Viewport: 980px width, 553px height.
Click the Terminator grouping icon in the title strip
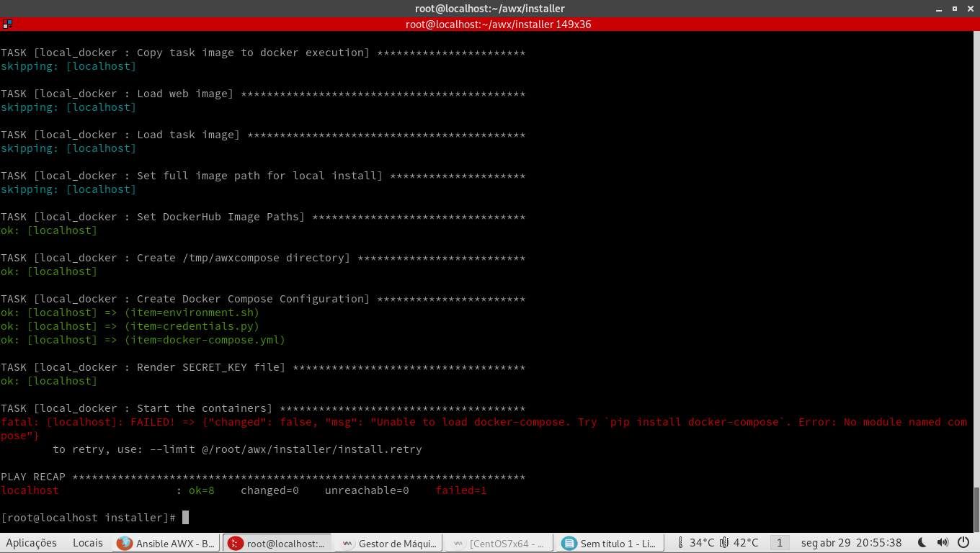(x=7, y=24)
